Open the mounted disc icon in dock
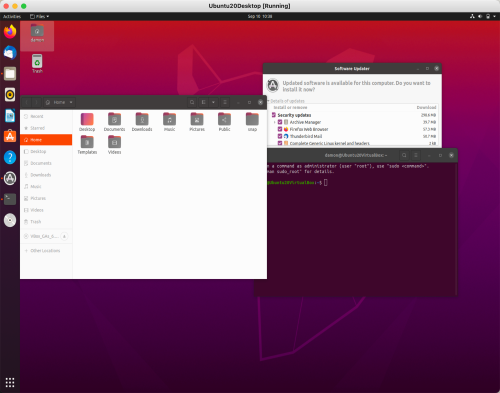Viewport: 500px width, 393px height. pos(10,220)
